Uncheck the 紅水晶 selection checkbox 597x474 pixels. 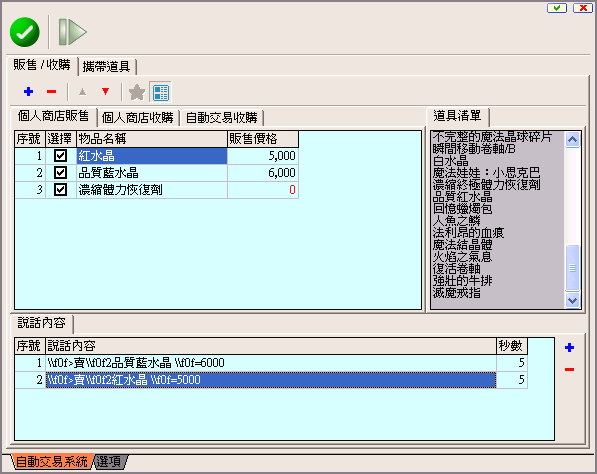[61, 156]
